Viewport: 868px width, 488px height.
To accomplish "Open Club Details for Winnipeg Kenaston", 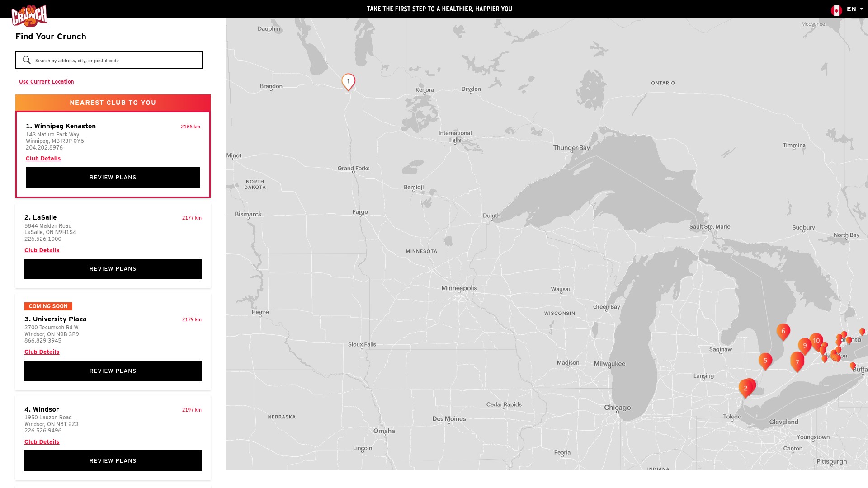I will tap(43, 159).
